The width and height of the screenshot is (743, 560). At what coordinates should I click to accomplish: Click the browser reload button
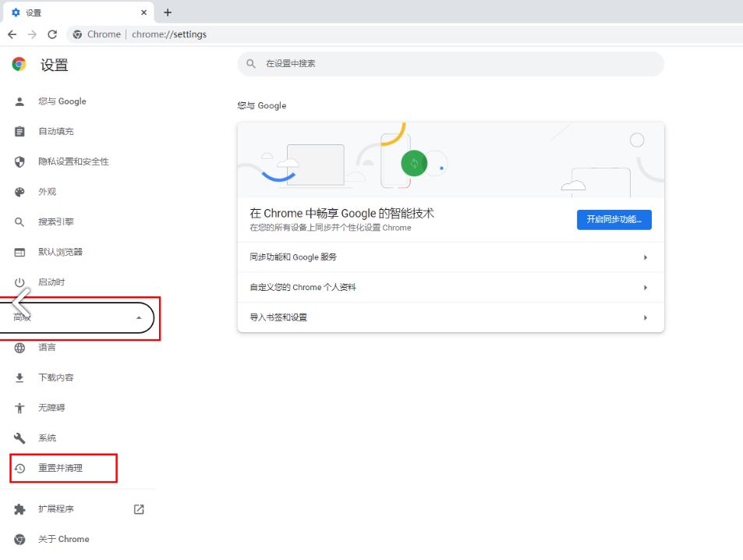[x=52, y=34]
